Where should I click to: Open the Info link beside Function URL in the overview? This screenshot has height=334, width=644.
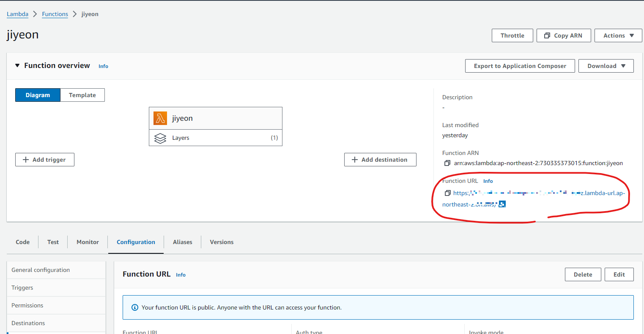click(488, 181)
